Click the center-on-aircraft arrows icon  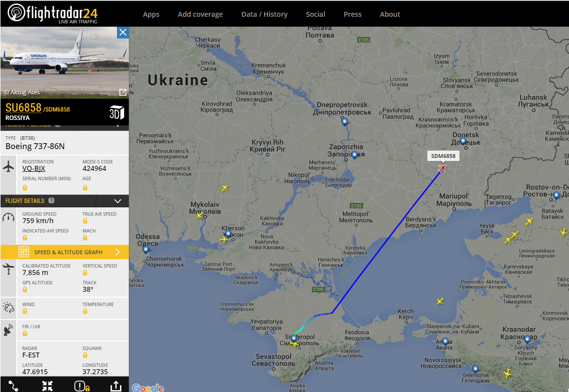coord(47,386)
